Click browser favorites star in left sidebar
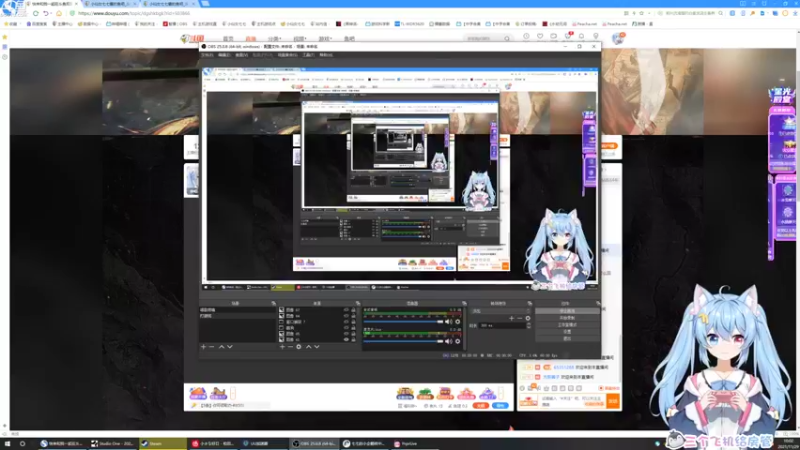The width and height of the screenshot is (800, 450). [5, 37]
